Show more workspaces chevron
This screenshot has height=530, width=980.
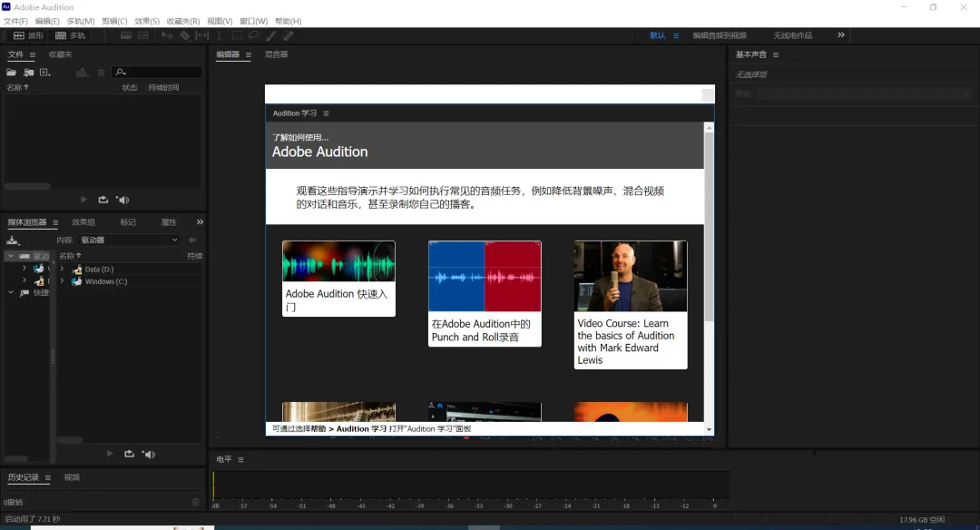[x=841, y=35]
